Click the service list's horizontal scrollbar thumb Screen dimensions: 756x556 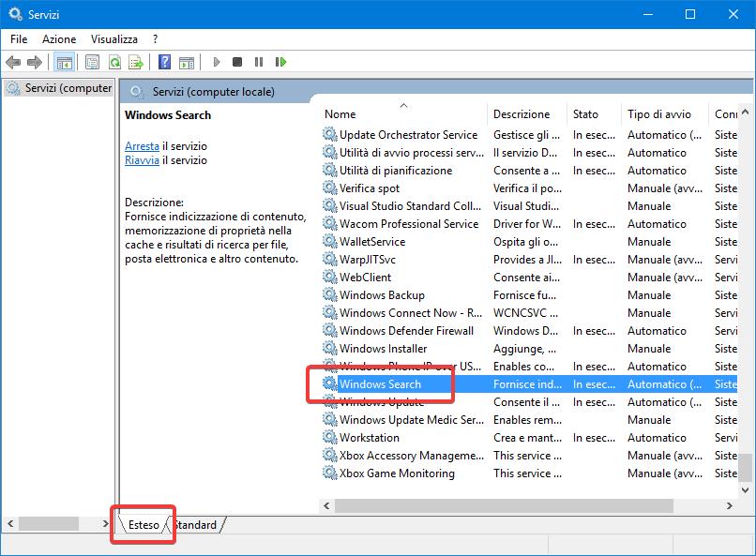[x=504, y=506]
